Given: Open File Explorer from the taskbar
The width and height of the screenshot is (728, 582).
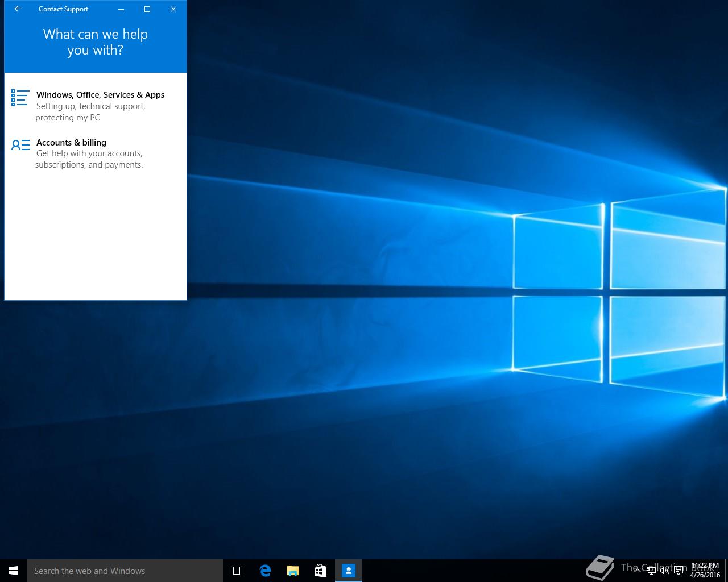Looking at the screenshot, I should click(x=292, y=571).
